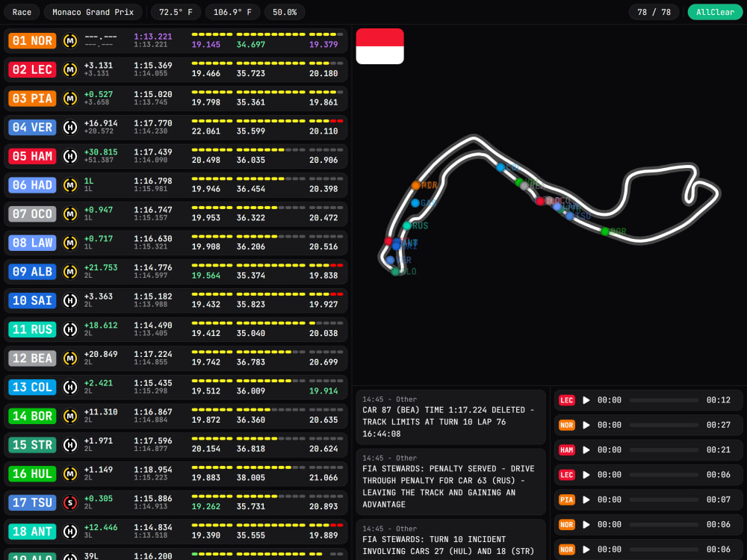The image size is (747, 560).
Task: Click TSU's soft tyre icon
Action: click(x=70, y=503)
